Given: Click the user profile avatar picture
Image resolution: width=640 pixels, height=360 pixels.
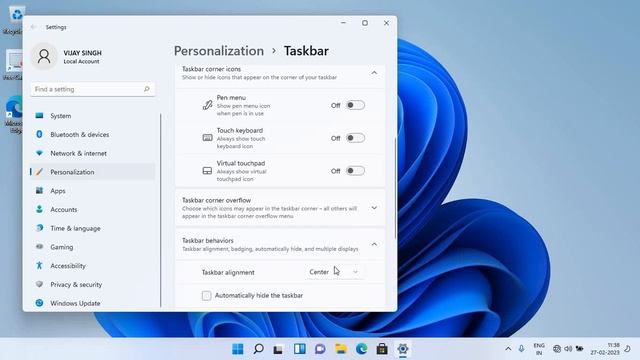Looking at the screenshot, I should (44, 56).
